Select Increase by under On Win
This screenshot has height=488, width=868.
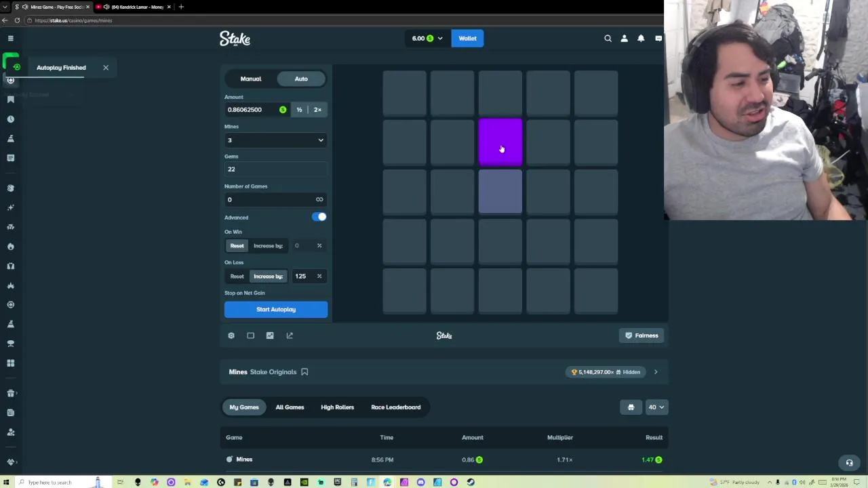point(268,246)
